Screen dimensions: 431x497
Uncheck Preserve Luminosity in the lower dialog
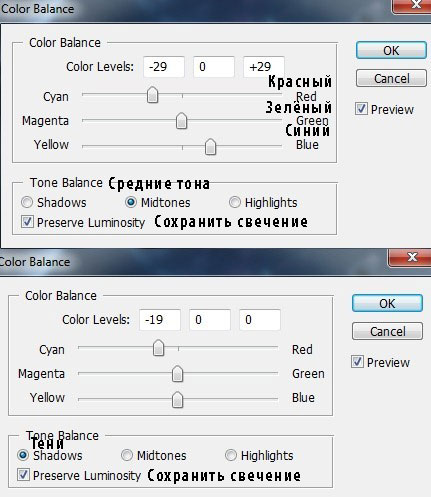(23, 475)
